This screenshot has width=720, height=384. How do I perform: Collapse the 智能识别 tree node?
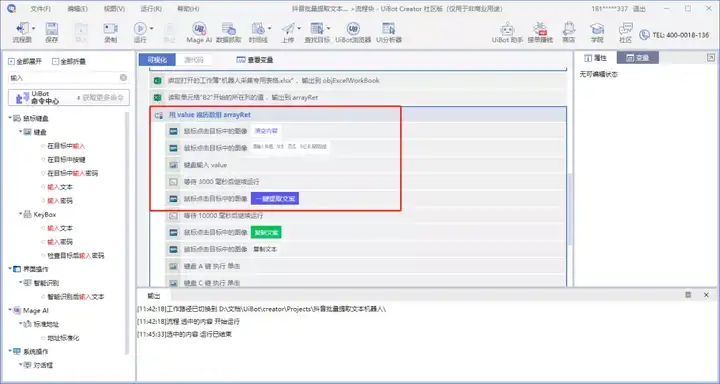[21, 282]
